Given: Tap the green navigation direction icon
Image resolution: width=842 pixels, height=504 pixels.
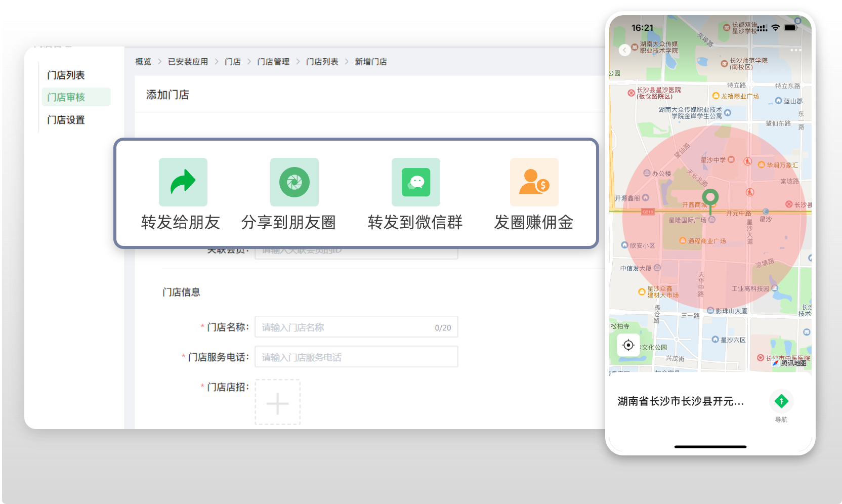Looking at the screenshot, I should click(x=781, y=401).
